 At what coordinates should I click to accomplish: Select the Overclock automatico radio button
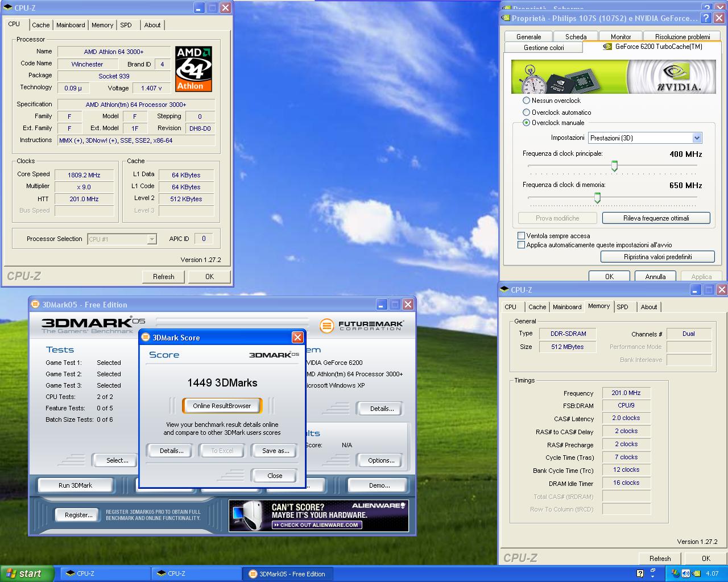[x=527, y=113]
